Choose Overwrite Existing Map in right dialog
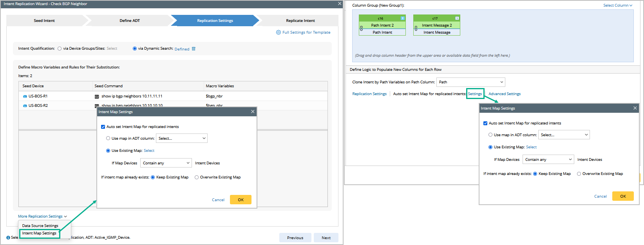Screen dimensions: 644x245 pyautogui.click(x=579, y=174)
